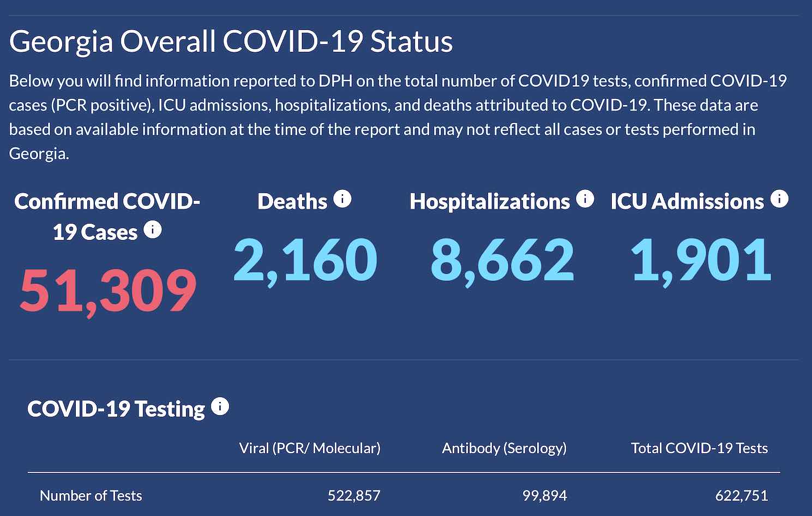Select the 8,662 hospitalizations count
This screenshot has width=812, height=516.
tap(502, 261)
